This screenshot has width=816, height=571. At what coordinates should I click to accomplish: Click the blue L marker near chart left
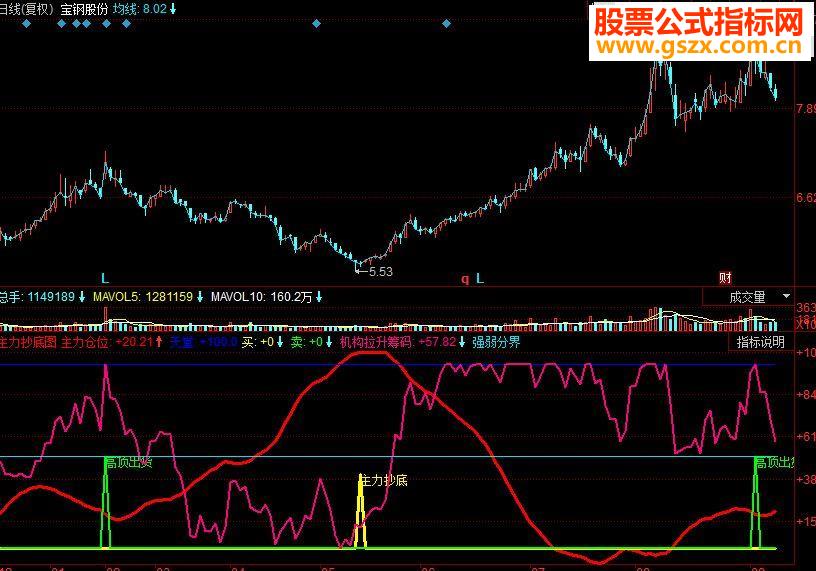coord(105,278)
